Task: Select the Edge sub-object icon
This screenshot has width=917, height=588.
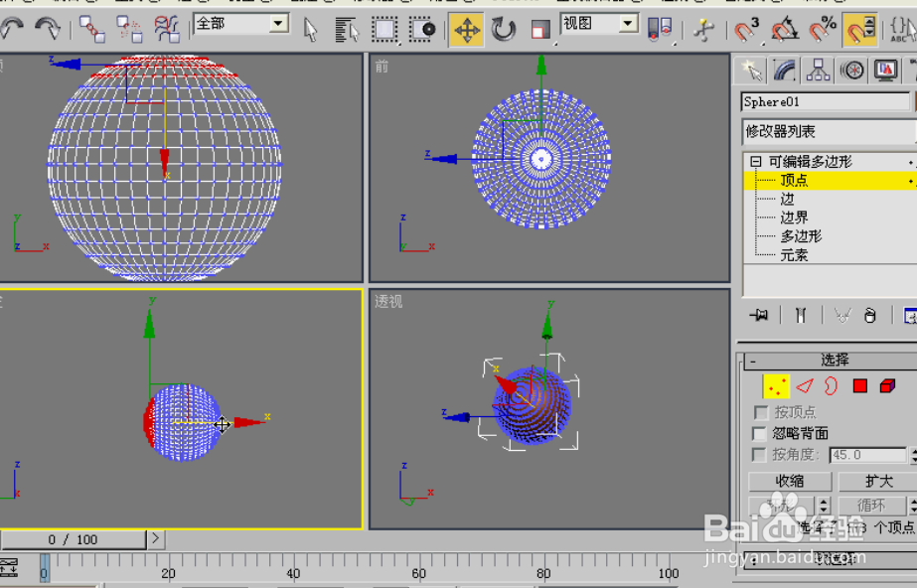Action: [x=805, y=385]
